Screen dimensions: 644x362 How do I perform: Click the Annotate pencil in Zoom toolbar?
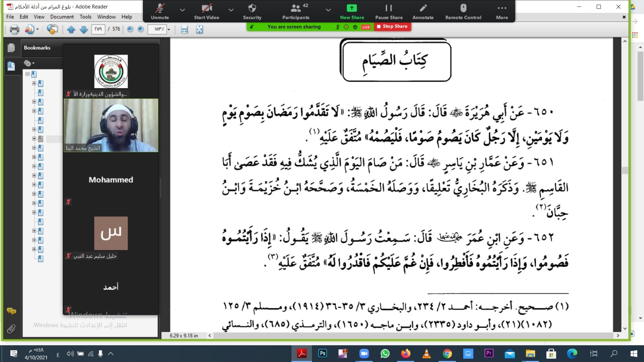click(423, 12)
